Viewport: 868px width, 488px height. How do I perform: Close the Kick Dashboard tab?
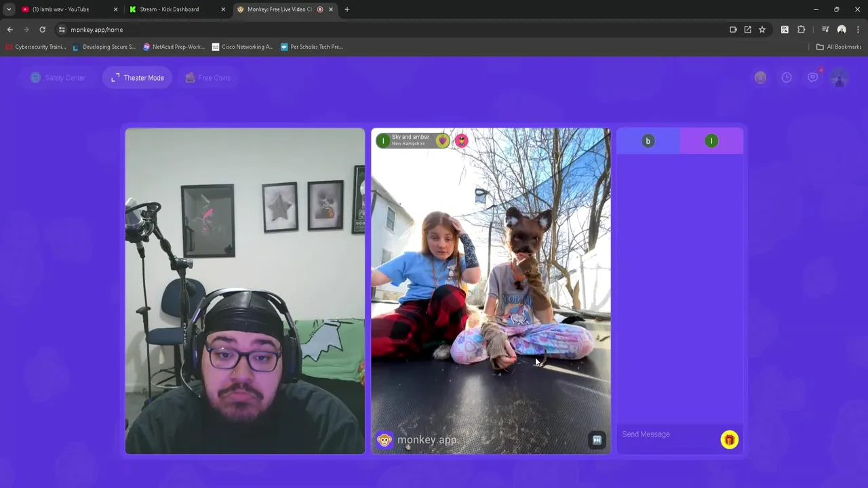pyautogui.click(x=223, y=9)
